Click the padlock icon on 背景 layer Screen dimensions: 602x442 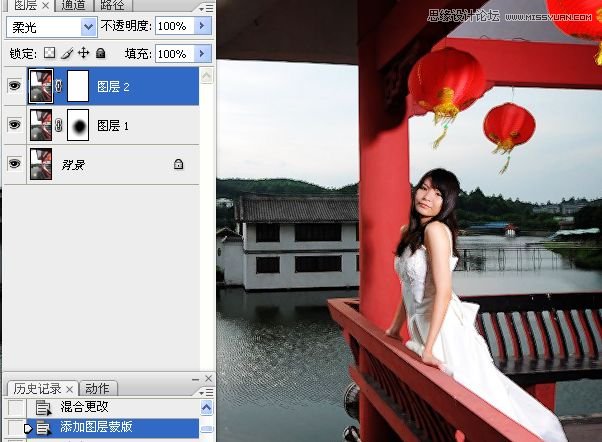[x=179, y=164]
